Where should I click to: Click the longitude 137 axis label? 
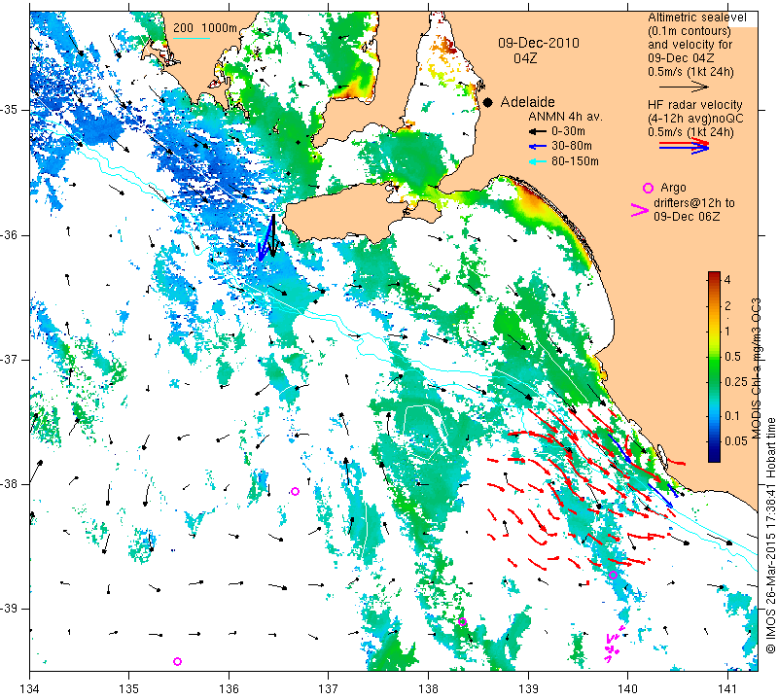click(329, 689)
